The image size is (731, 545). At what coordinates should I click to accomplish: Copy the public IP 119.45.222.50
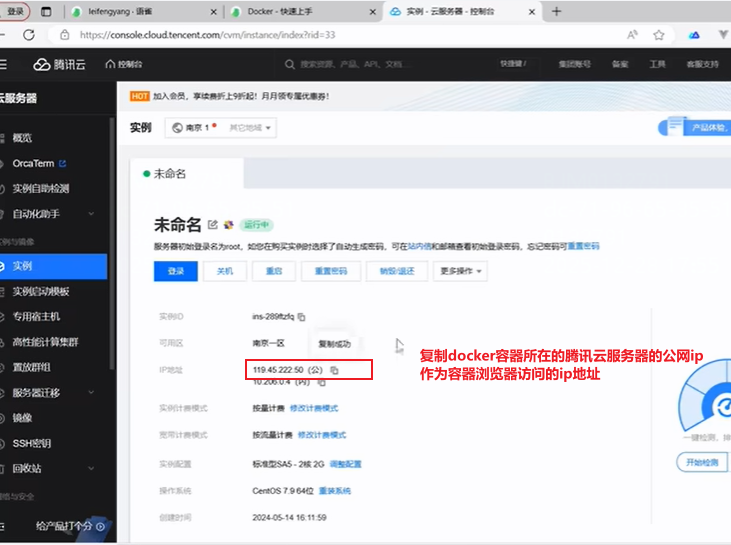(x=334, y=370)
